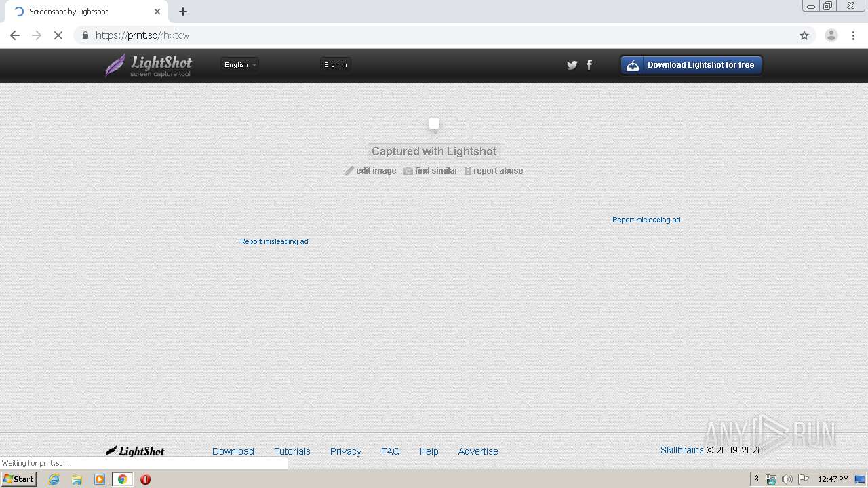This screenshot has height=488, width=868.
Task: Open a new tab with plus button
Action: tap(183, 12)
